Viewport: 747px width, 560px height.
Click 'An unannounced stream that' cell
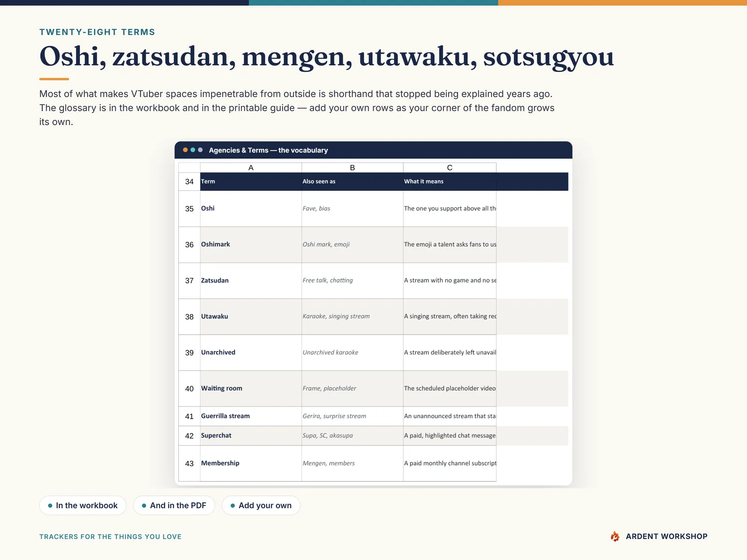point(450,416)
